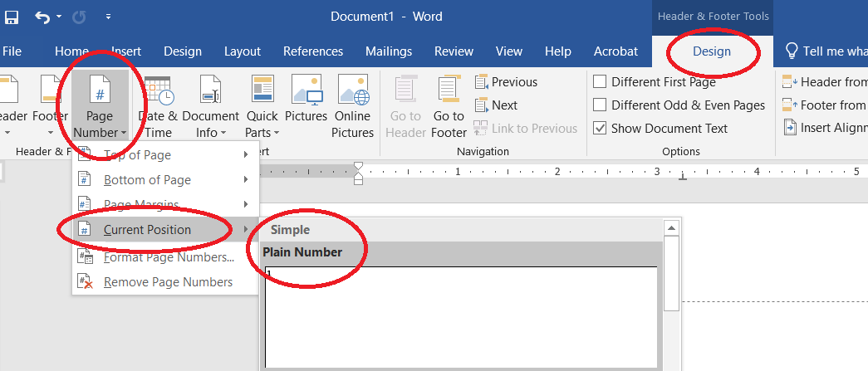Viewport: 868px width, 371px height.
Task: Select Header & Footer Tools Design tab
Action: pos(712,51)
